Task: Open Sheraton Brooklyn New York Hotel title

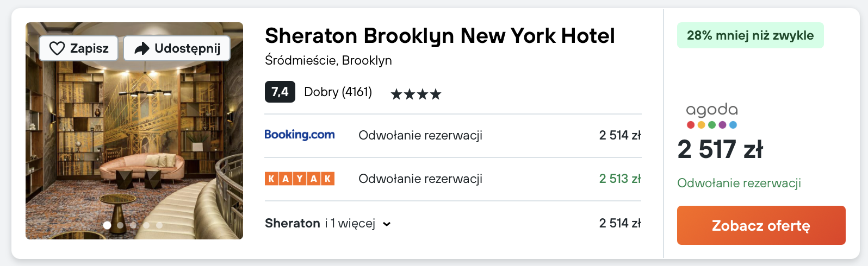Action: point(439,36)
